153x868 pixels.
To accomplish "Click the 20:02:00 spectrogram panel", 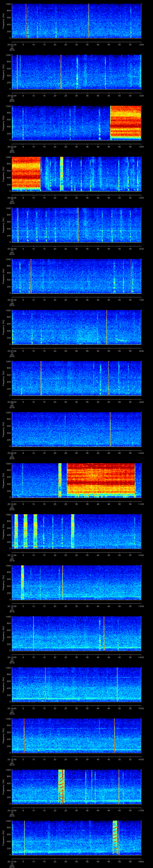I will 77,72.
